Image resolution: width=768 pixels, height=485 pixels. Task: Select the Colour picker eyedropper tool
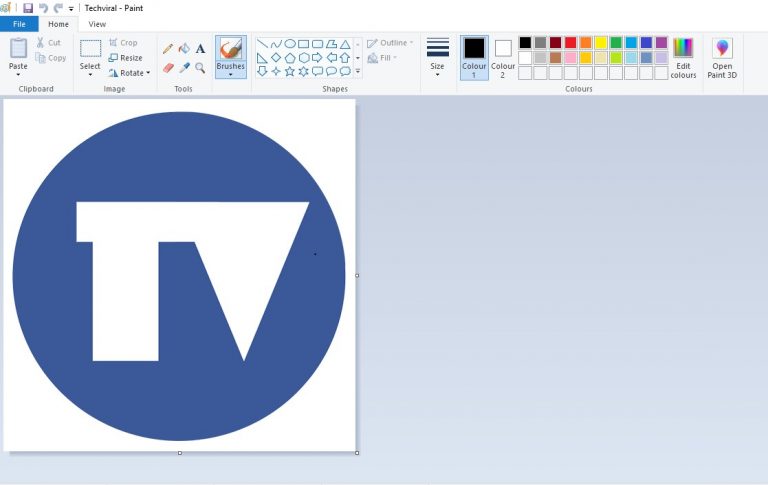pyautogui.click(x=184, y=68)
